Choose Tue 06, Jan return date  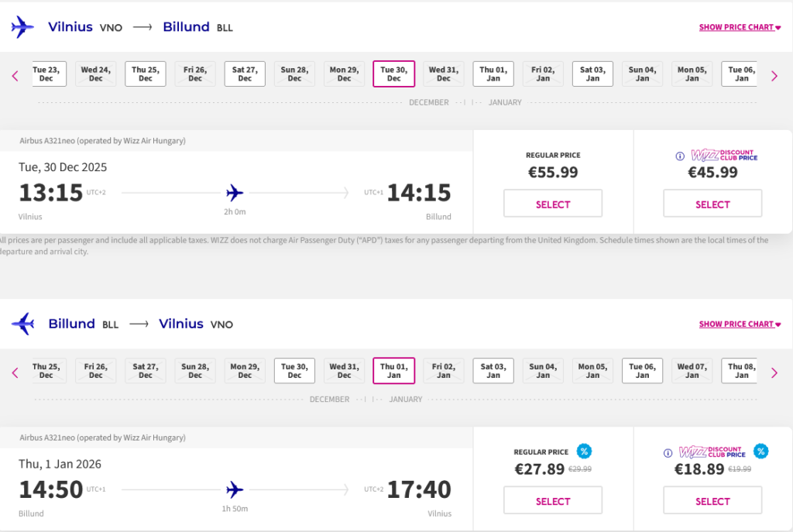coord(642,371)
